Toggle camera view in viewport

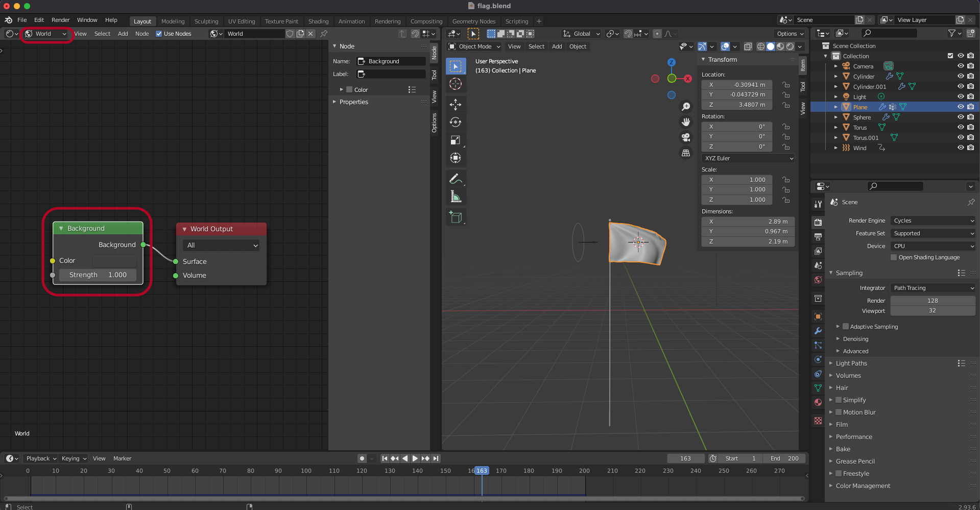[686, 137]
